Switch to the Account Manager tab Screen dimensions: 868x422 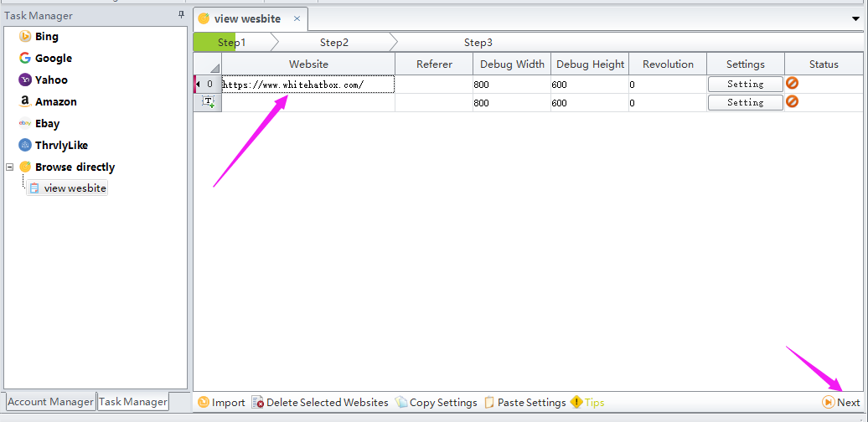(x=50, y=402)
